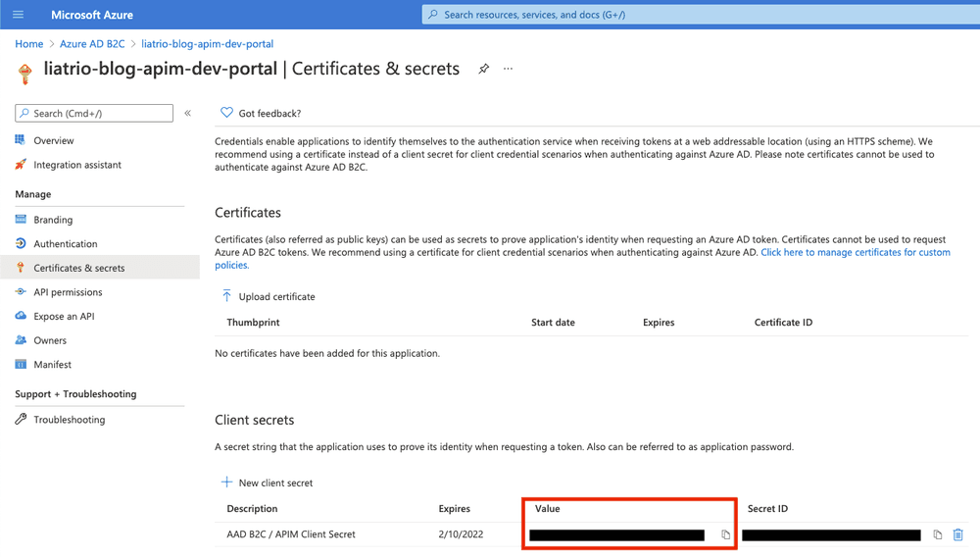980x558 pixels.
Task: Click the Troubleshooting wrench icon
Action: 21,419
